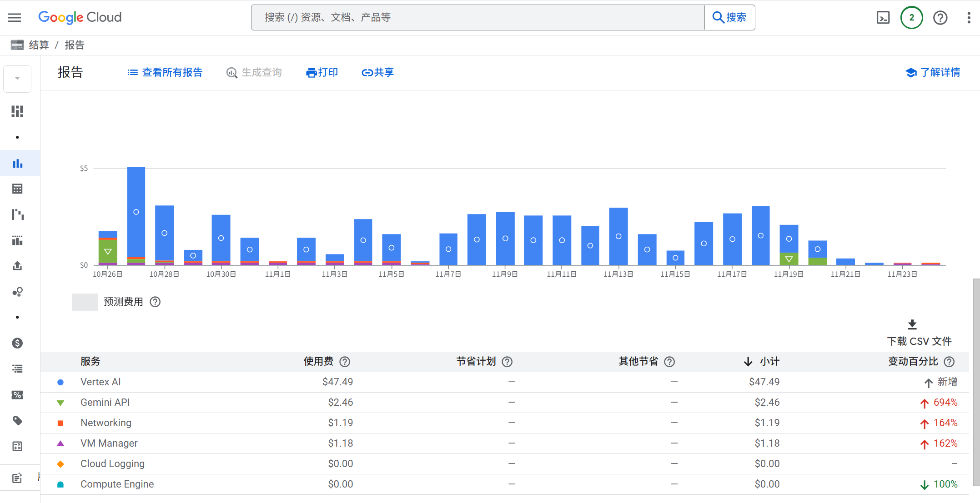Open the cost table sidebar icon
Image resolution: width=980 pixels, height=503 pixels.
[x=17, y=189]
